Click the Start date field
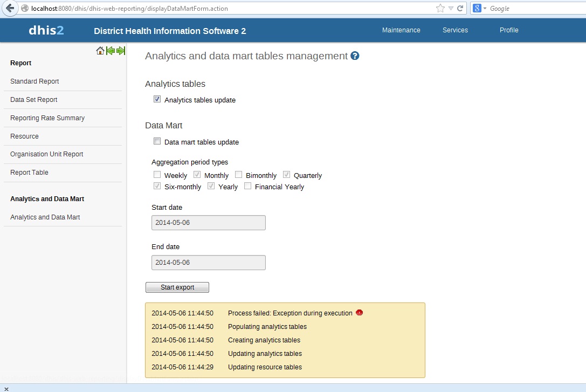586x392 pixels. (209, 223)
